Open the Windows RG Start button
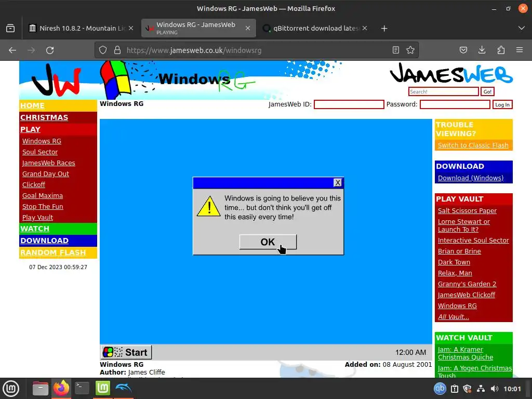This screenshot has height=399, width=532. [x=126, y=352]
